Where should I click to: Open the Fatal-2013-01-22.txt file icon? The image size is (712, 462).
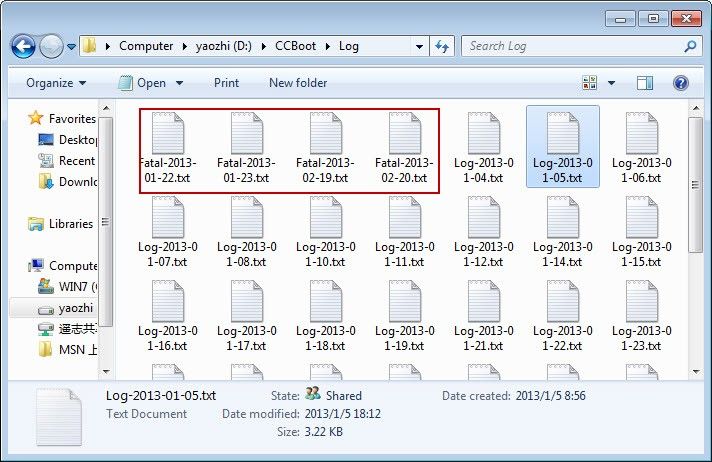pyautogui.click(x=167, y=135)
